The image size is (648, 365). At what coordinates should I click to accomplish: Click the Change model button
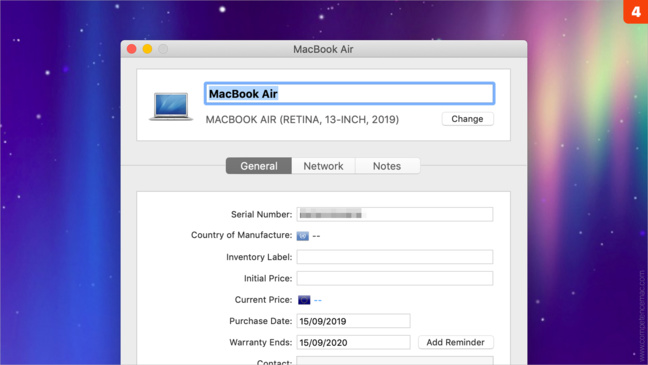467,119
